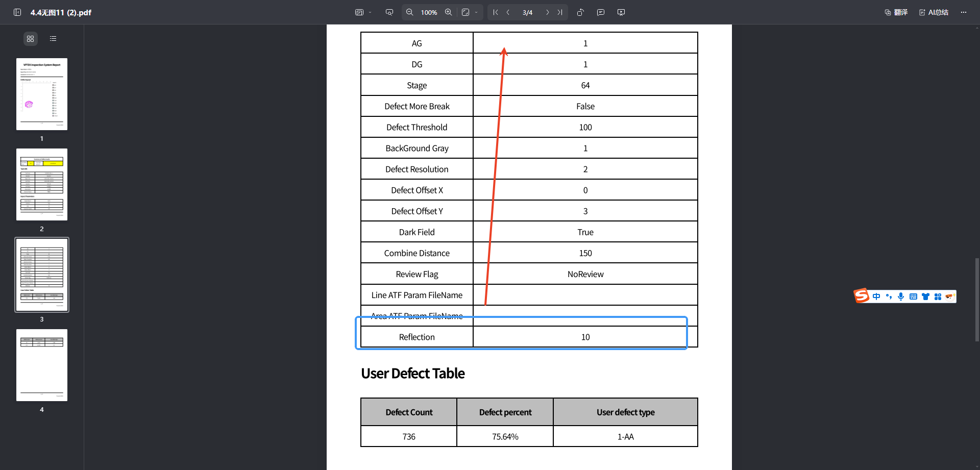Click the zoom out magnifier icon

[409, 12]
